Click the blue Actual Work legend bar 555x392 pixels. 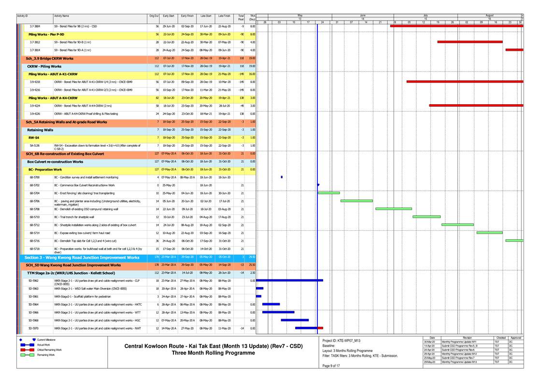(x=28, y=345)
